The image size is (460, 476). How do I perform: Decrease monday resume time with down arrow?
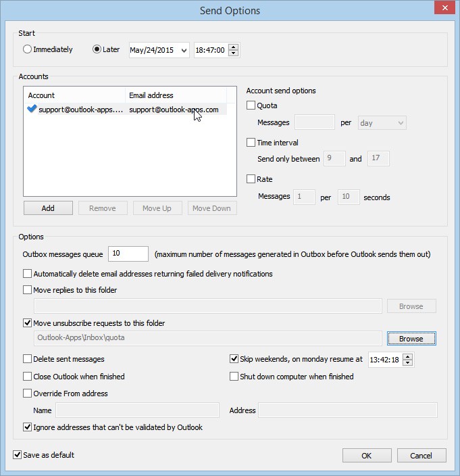[x=408, y=363]
